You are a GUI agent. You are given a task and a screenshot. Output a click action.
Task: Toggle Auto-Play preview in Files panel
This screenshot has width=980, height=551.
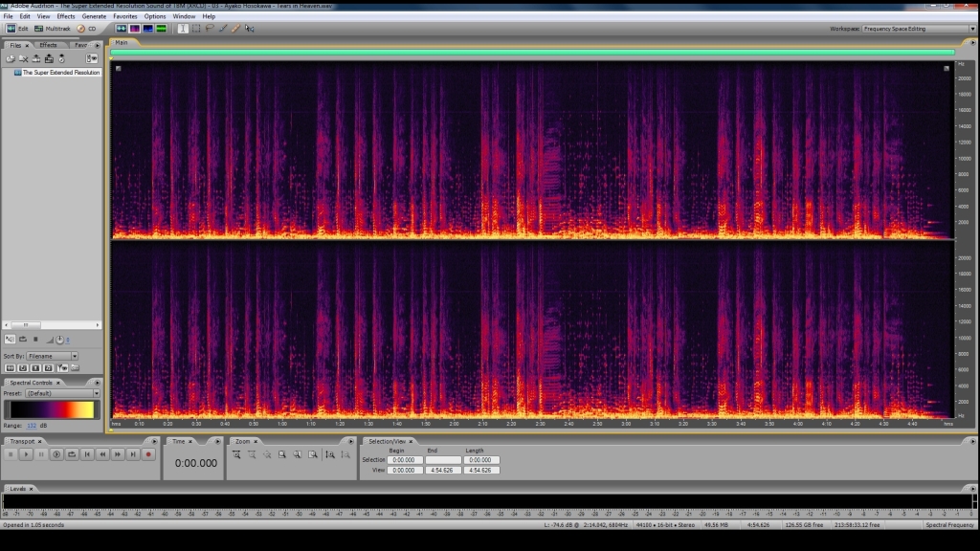point(10,340)
